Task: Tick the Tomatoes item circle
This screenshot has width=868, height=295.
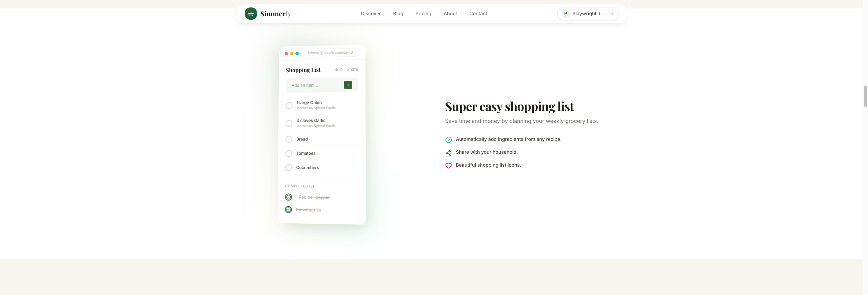Action: [x=289, y=153]
